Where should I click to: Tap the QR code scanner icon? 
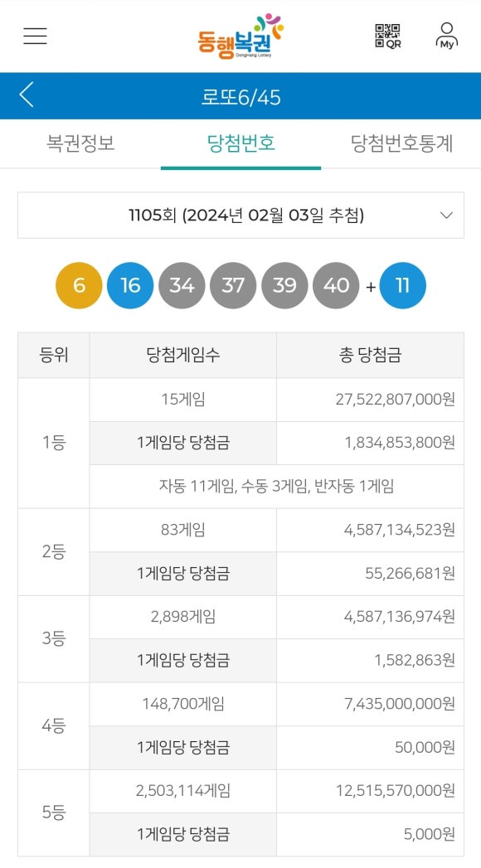(388, 36)
